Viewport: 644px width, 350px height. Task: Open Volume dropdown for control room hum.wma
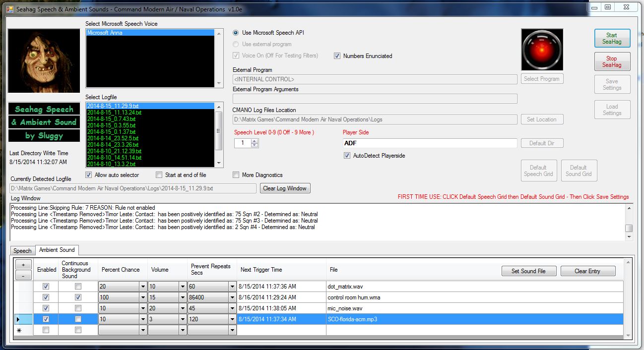point(183,297)
